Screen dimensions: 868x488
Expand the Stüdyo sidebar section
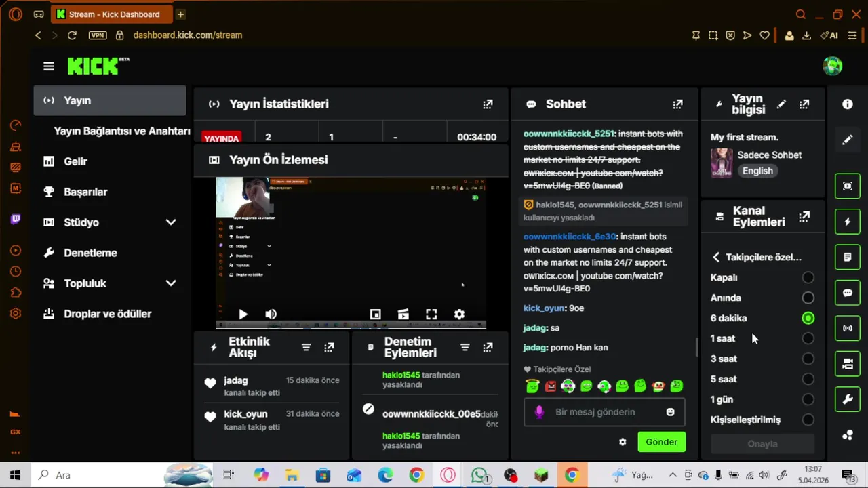pos(171,222)
